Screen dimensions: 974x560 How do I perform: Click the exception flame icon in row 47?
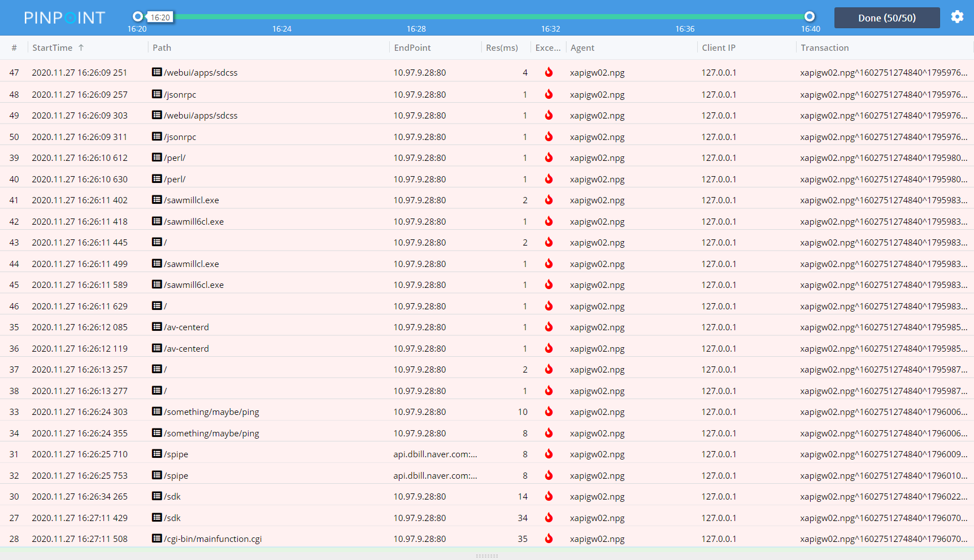tap(549, 72)
